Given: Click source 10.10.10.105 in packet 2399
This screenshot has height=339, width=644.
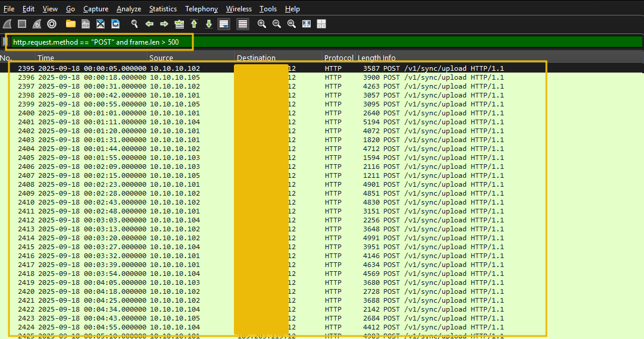Looking at the screenshot, I should [x=174, y=104].
